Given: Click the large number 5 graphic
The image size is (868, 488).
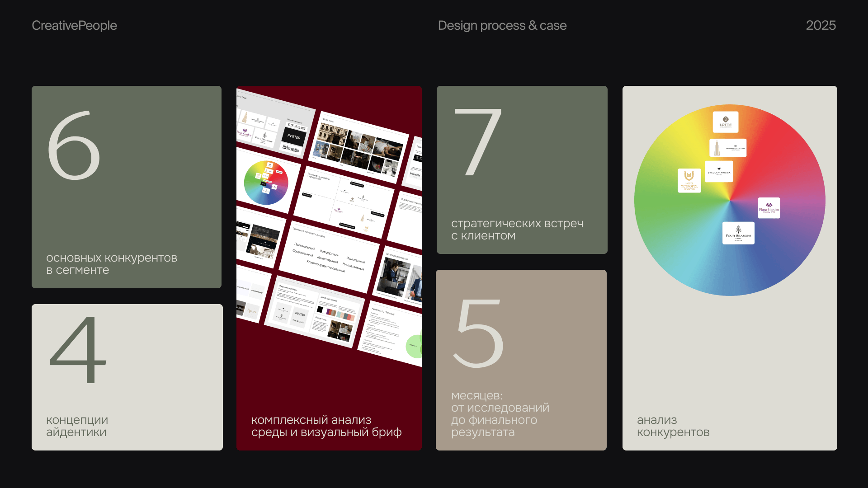Looking at the screenshot, I should point(479,333).
